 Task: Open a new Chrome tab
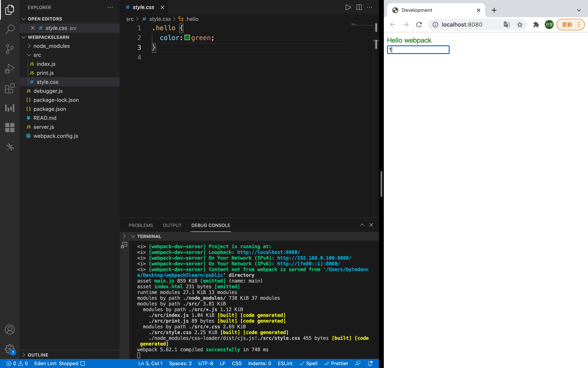tap(494, 10)
